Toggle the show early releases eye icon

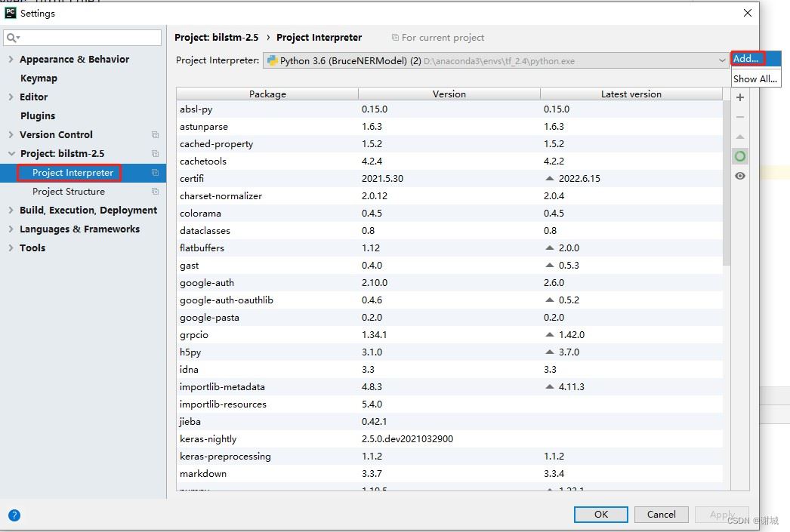[740, 176]
